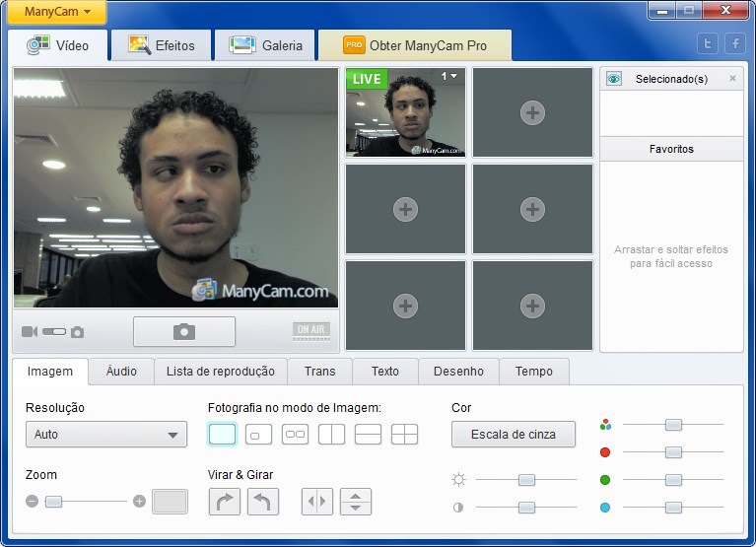Select single full-frame picture mode
756x547 pixels.
click(x=223, y=435)
